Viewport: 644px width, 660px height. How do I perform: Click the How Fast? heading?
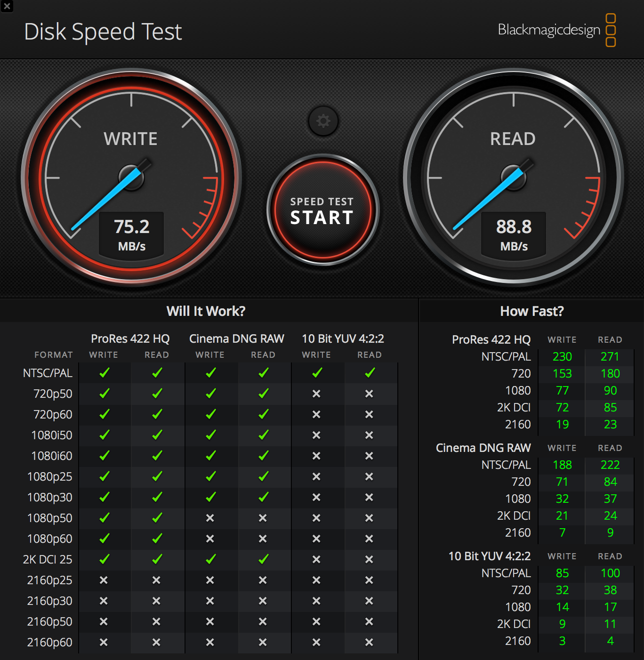click(x=532, y=311)
